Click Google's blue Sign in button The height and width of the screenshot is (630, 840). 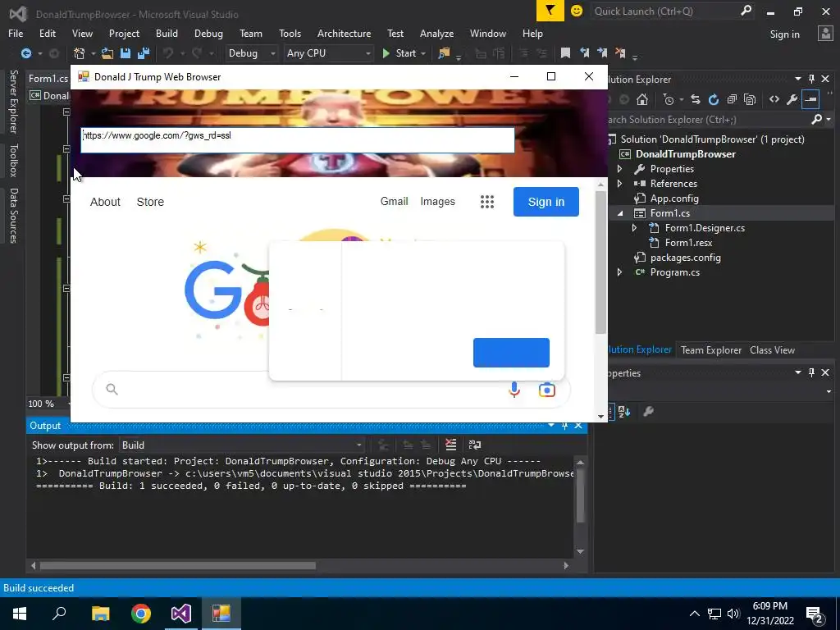[546, 202]
